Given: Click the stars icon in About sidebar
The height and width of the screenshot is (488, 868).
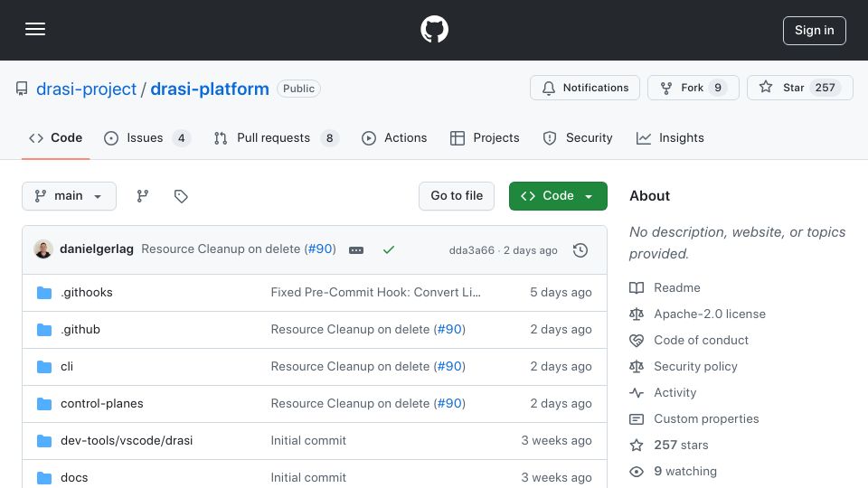Looking at the screenshot, I should coord(637,446).
